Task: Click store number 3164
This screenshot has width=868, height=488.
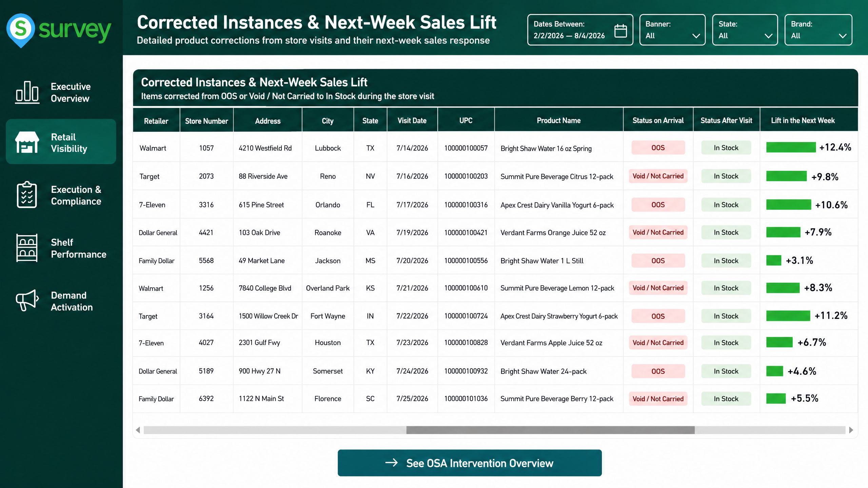Action: click(206, 316)
